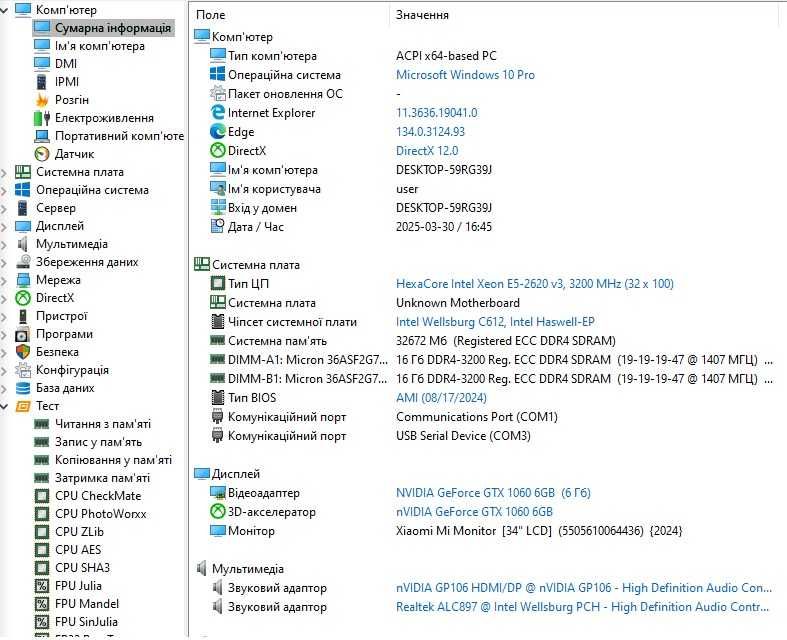The height and width of the screenshot is (640, 787).
Task: Click the Мультимедіа speaker icon in sidebar
Action: [23, 244]
